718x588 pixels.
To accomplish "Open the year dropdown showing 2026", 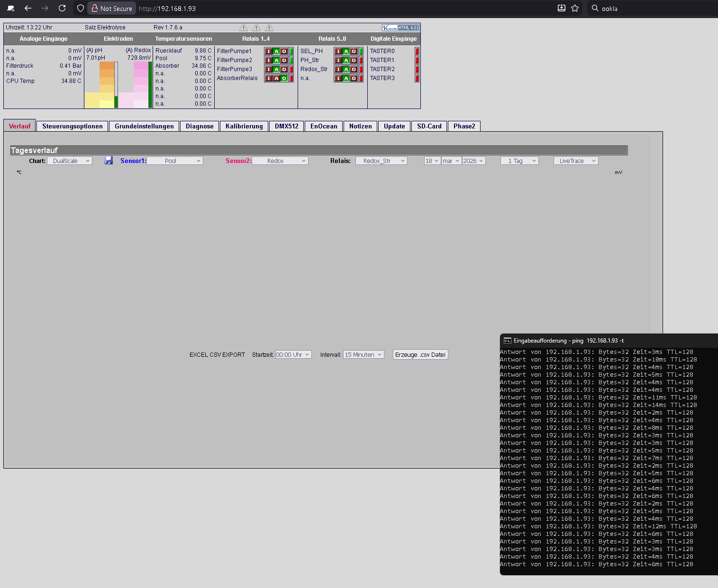I will [x=473, y=161].
